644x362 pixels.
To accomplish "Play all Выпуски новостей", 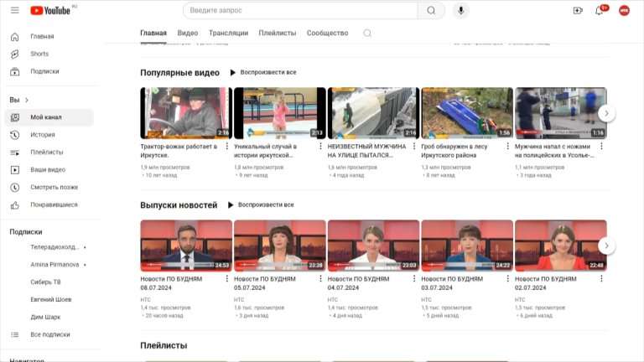I will click(x=261, y=204).
